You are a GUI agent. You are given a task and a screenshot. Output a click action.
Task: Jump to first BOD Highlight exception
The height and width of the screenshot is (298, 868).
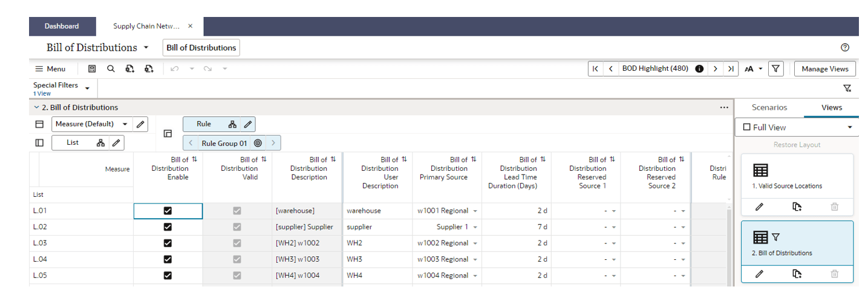[x=596, y=69]
